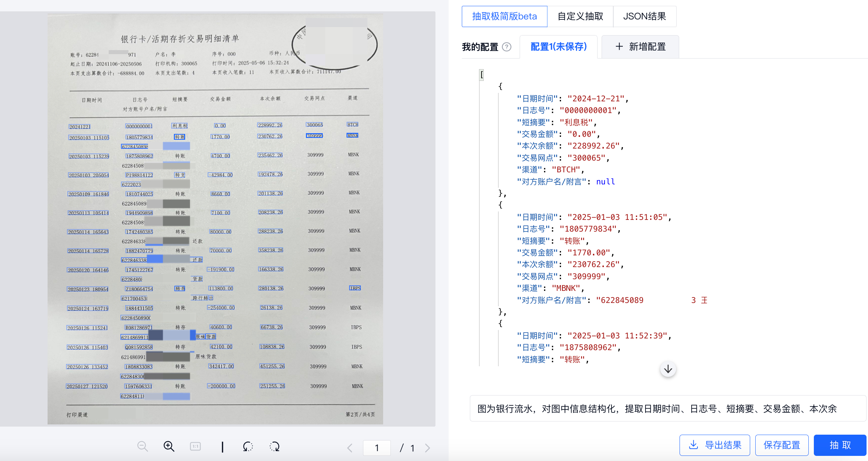Go to next page arrow
This screenshot has width=868, height=461.
click(427, 448)
